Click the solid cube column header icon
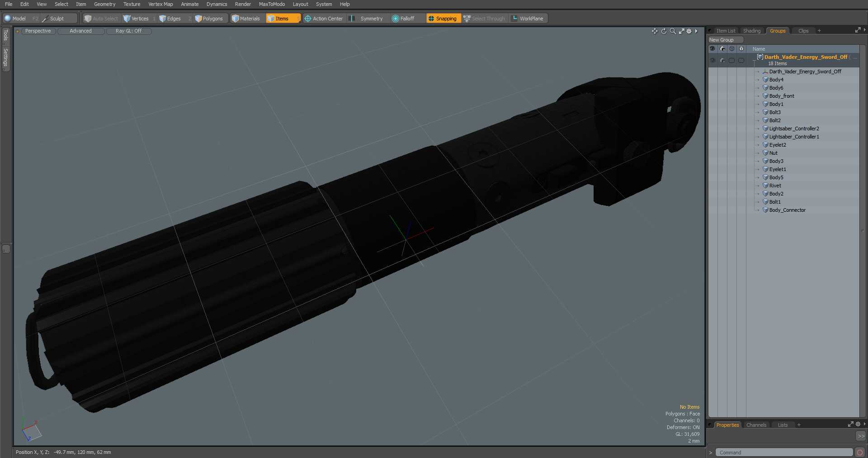 [x=741, y=49]
